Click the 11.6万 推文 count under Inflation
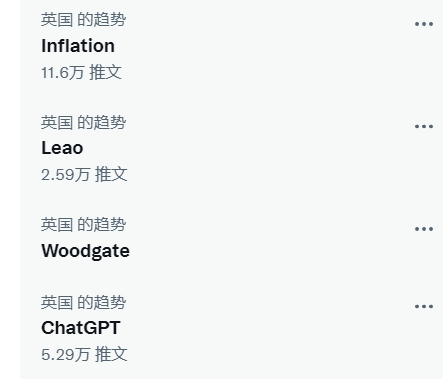 (x=81, y=72)
